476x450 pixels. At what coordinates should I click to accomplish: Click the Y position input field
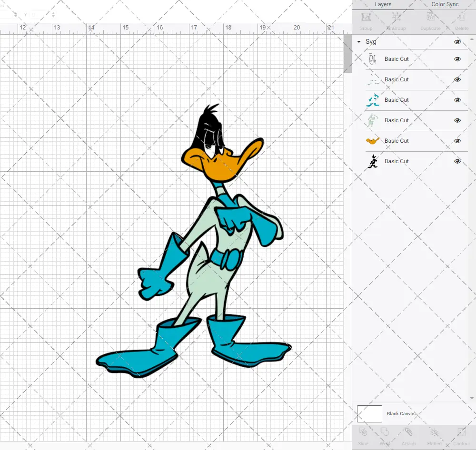coord(40,14)
